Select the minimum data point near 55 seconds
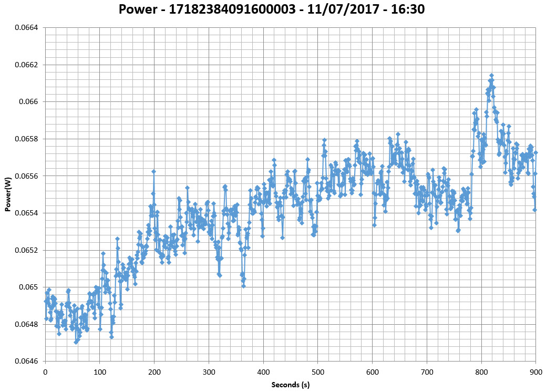 pos(76,342)
